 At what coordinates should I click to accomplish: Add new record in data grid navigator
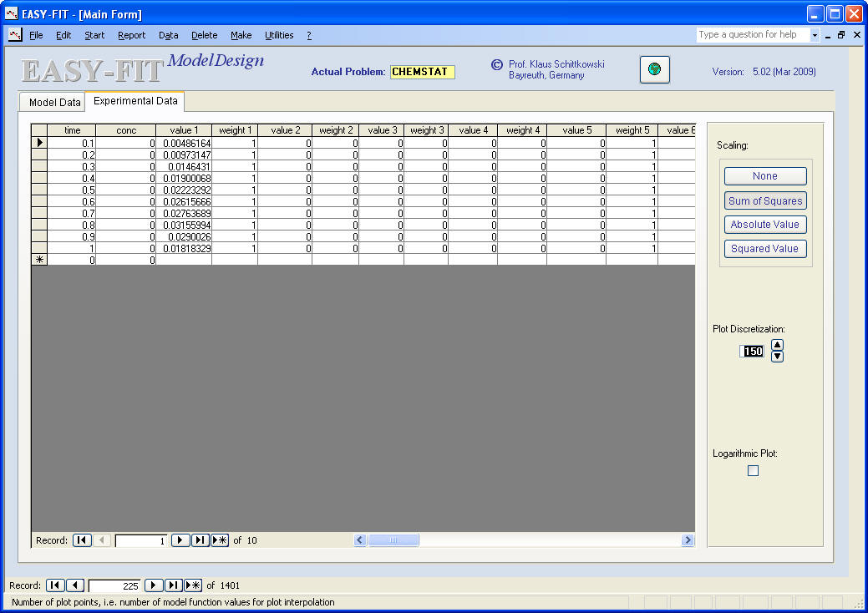220,540
